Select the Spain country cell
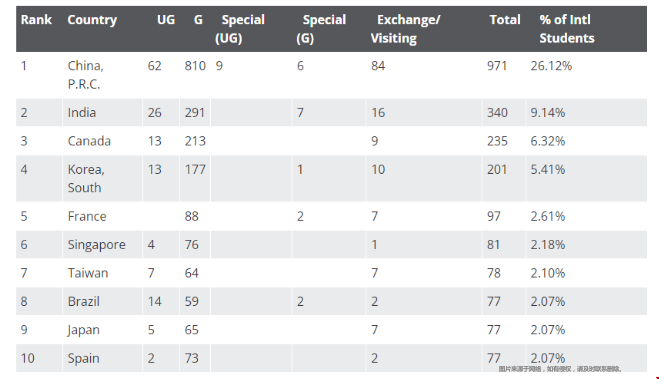 pyautogui.click(x=84, y=359)
